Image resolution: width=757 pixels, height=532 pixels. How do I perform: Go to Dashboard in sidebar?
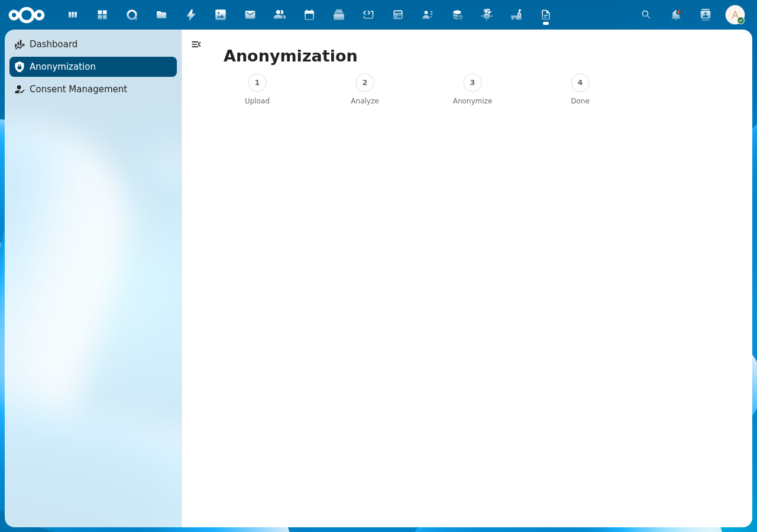click(93, 44)
